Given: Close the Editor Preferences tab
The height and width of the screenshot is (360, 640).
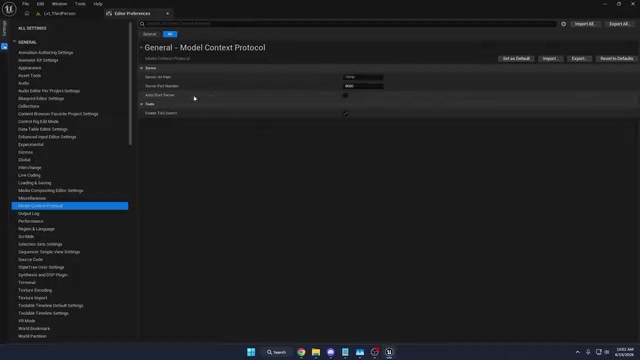Looking at the screenshot, I should [x=167, y=13].
